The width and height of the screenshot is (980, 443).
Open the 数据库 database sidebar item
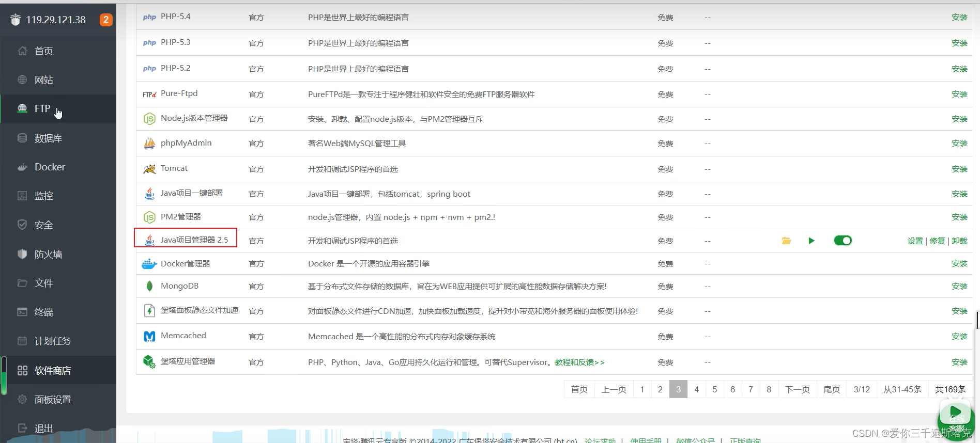pos(58,138)
